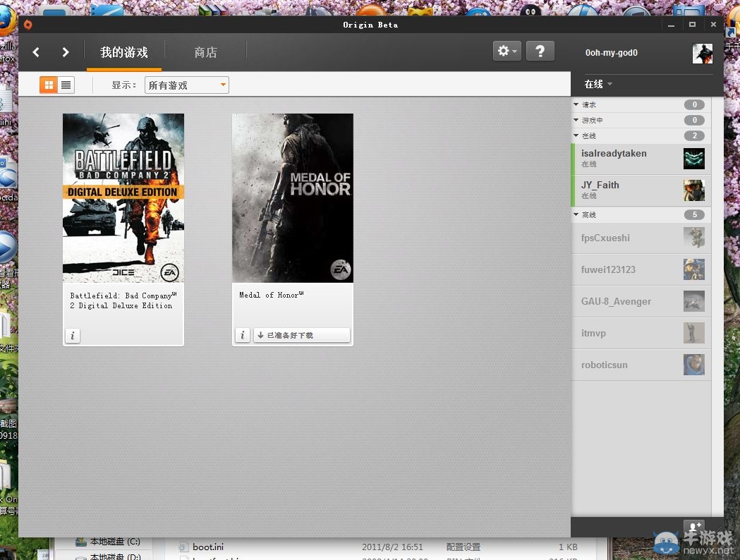Click the Battlefield Bad Company 2 cover art
740x560 pixels.
click(123, 198)
